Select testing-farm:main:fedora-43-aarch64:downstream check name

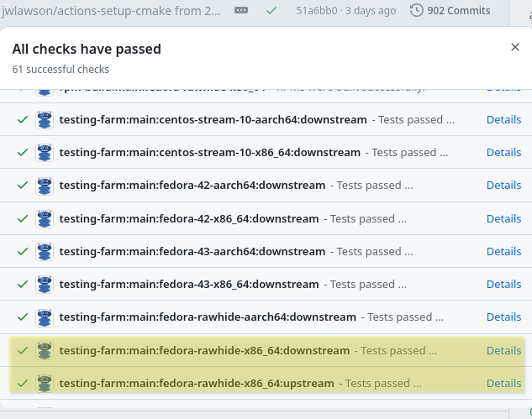pos(192,252)
